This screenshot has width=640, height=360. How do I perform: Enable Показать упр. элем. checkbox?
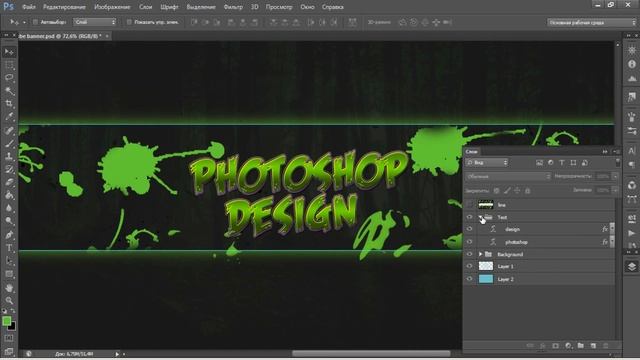click(129, 22)
